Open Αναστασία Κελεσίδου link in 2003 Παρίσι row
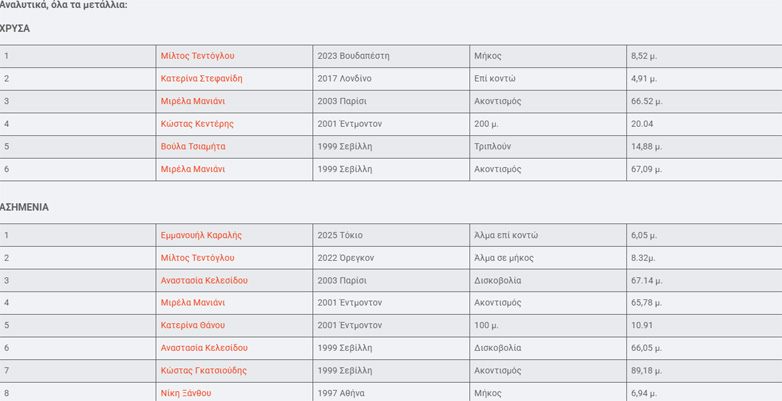Image resolution: width=782 pixels, height=401 pixels. coord(204,281)
